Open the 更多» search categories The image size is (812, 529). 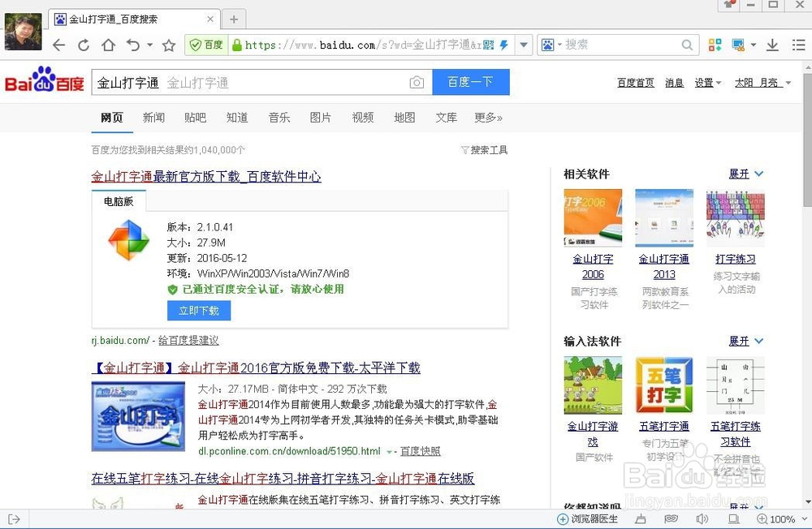pyautogui.click(x=488, y=118)
